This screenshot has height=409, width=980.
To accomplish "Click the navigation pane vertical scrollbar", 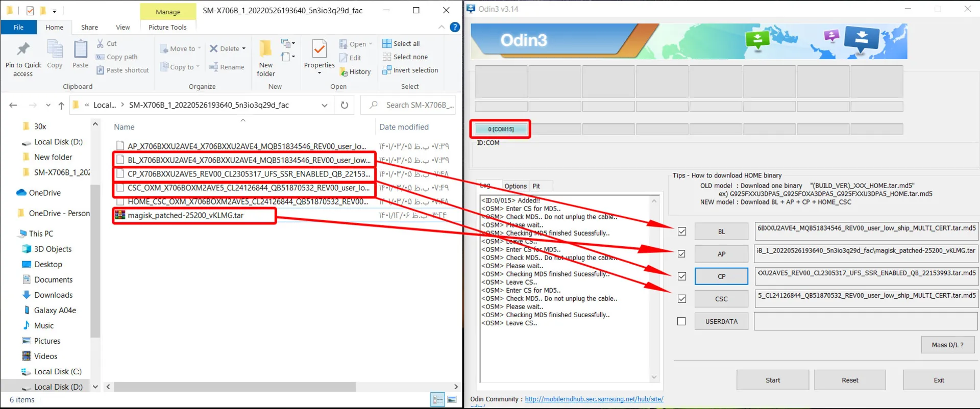I will point(95,260).
